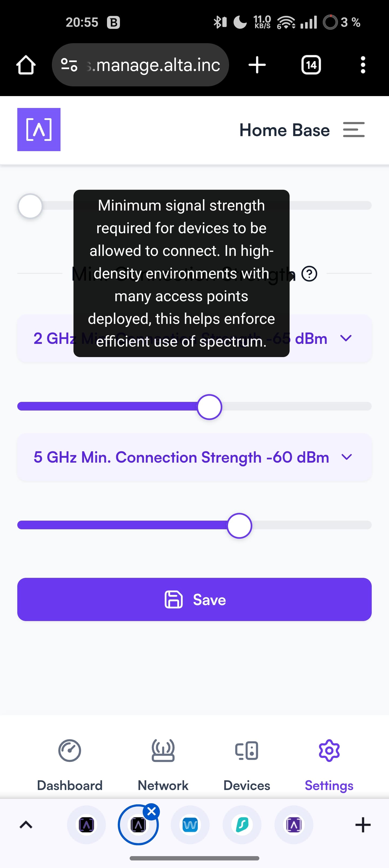Open the browser three-dot menu
Screen dimensions: 389x868
click(363, 65)
